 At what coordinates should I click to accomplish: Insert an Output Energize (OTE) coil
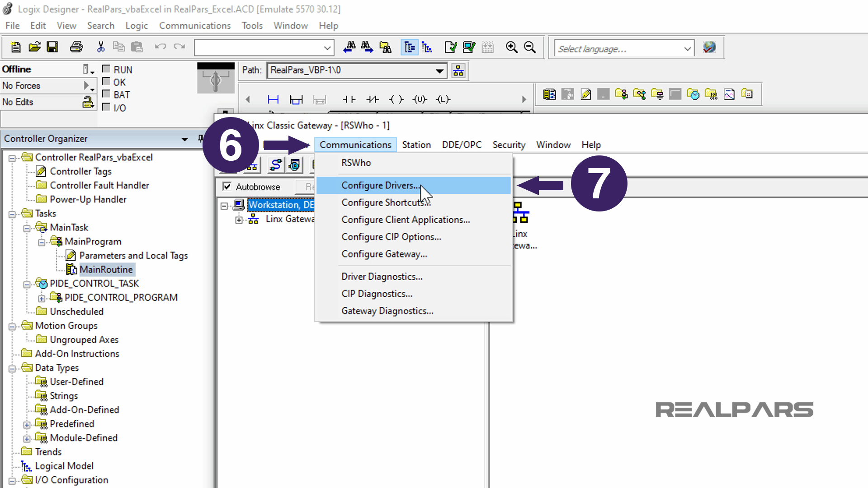pyautogui.click(x=396, y=99)
